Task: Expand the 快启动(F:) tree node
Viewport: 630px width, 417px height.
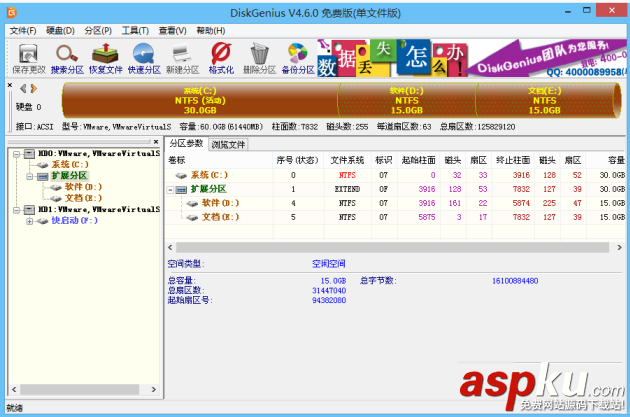Action: [x=29, y=221]
